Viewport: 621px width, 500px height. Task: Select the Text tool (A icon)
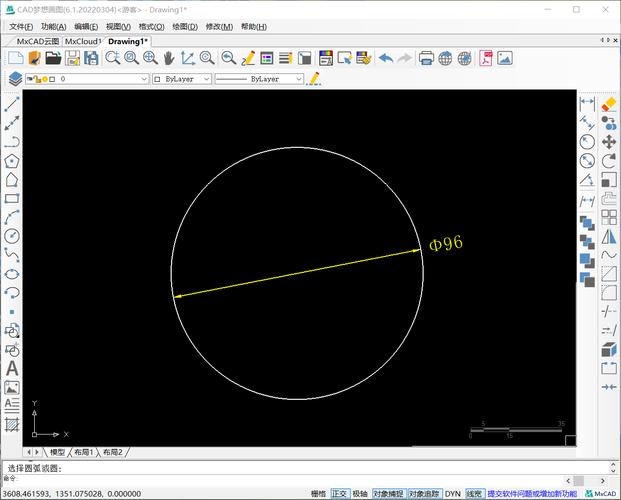tap(12, 368)
